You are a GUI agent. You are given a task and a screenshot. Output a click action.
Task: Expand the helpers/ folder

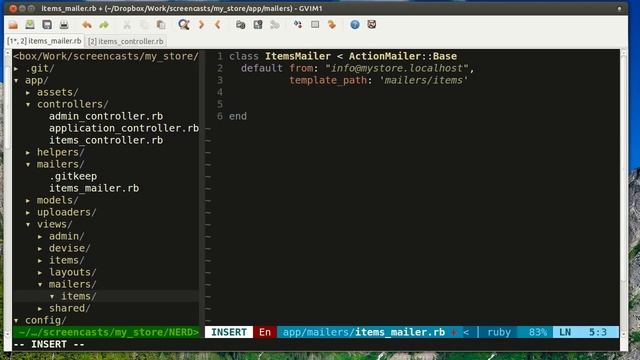[28, 153]
